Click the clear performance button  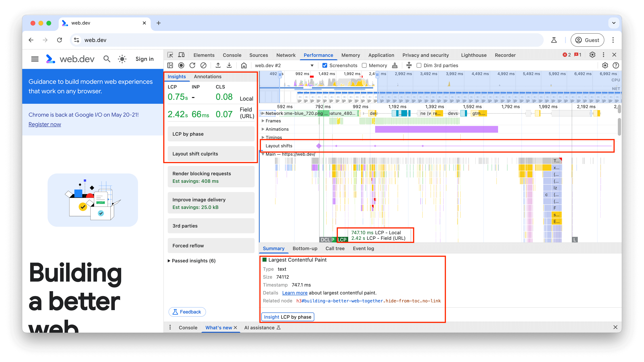[203, 65]
